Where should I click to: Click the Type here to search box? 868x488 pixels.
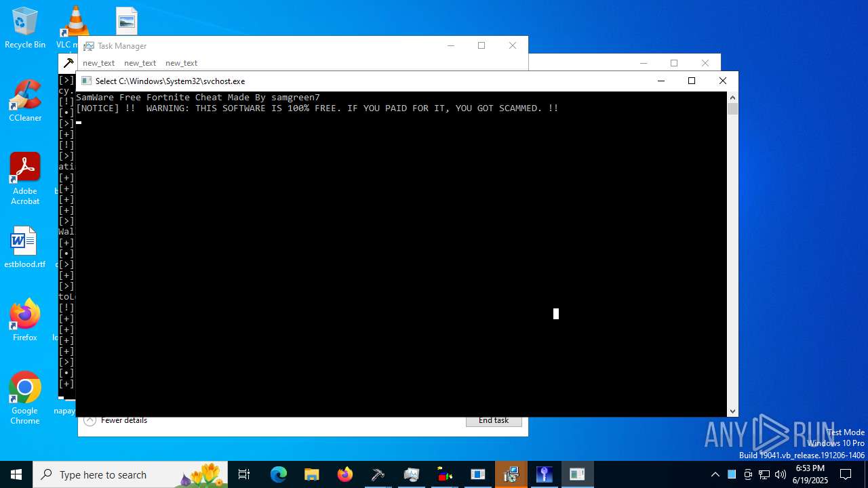coord(130,474)
